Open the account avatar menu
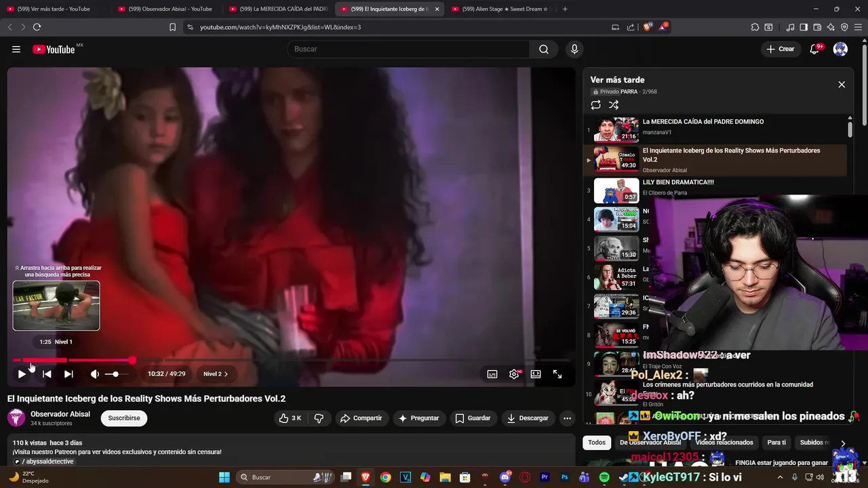This screenshot has width=868, height=488. click(840, 49)
